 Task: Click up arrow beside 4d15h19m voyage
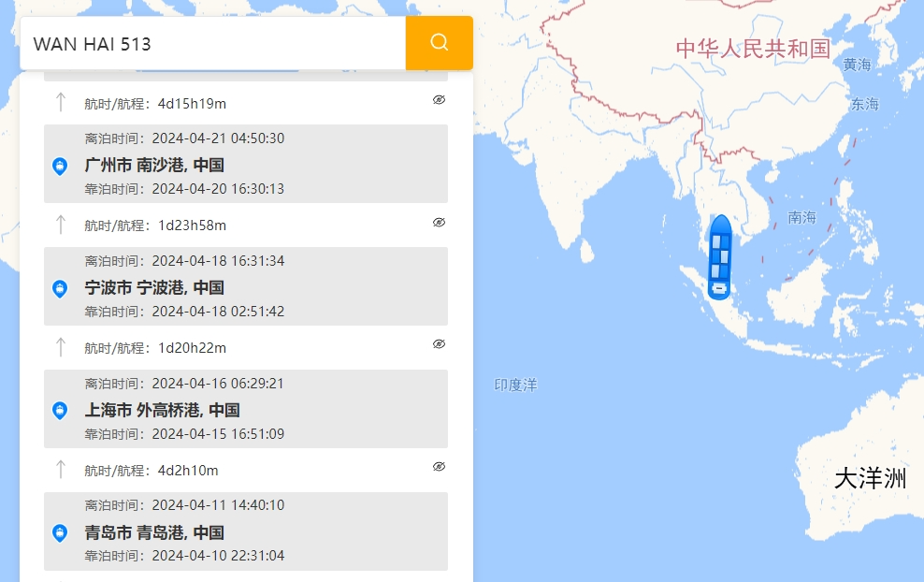coord(60,102)
